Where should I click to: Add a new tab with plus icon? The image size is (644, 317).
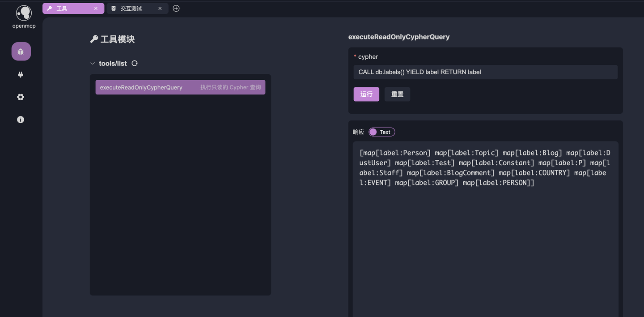[x=176, y=8]
